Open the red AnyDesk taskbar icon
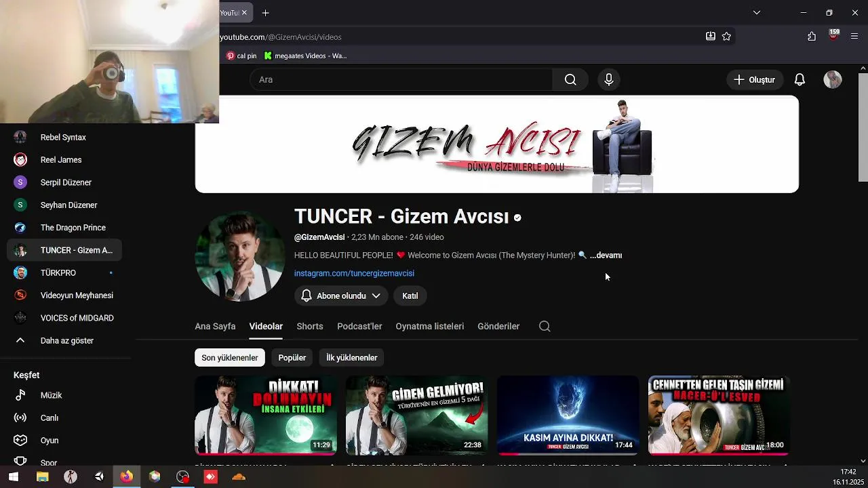Screen dimensions: 868x488 (x=211, y=477)
